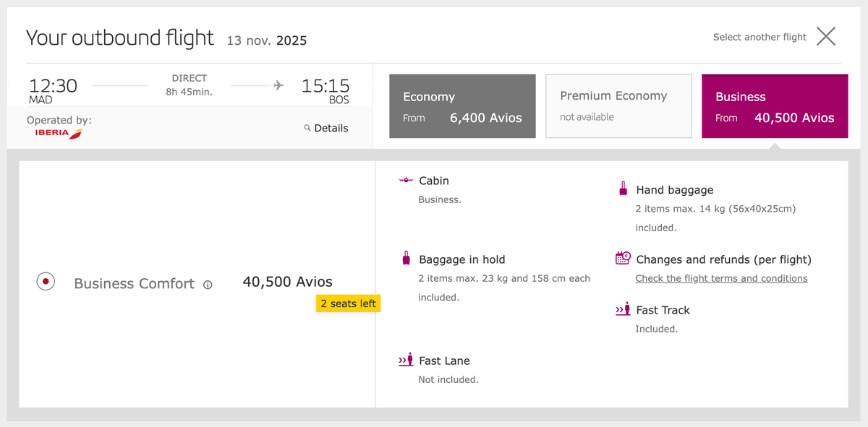Screen dimensions: 868x427
Task: Click the 40,500 Avios Business Comfort price
Action: click(x=287, y=281)
